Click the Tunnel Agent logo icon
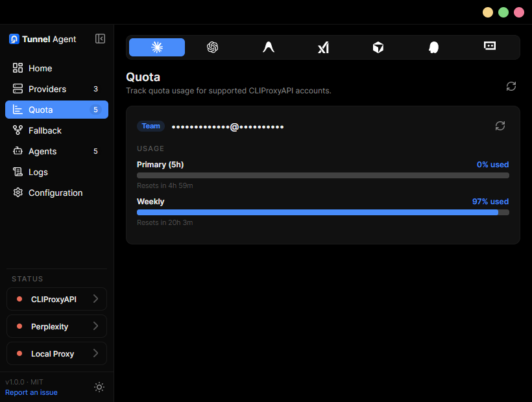Image resolution: width=532 pixels, height=402 pixels. (14, 39)
